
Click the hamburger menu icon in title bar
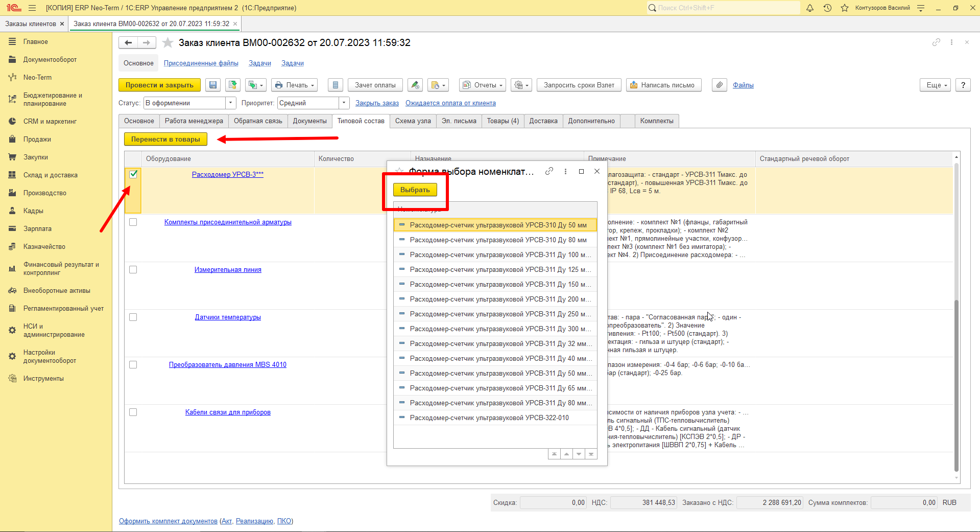[x=33, y=8]
